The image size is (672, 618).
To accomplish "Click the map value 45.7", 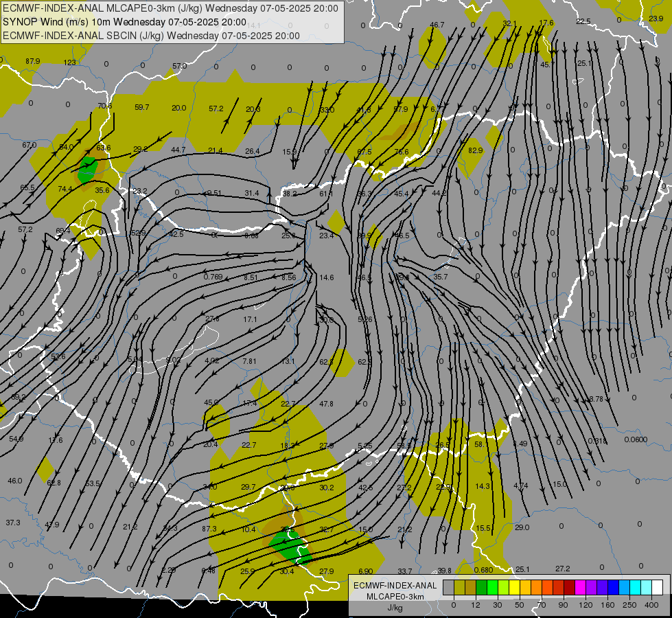I will pyautogui.click(x=547, y=65).
